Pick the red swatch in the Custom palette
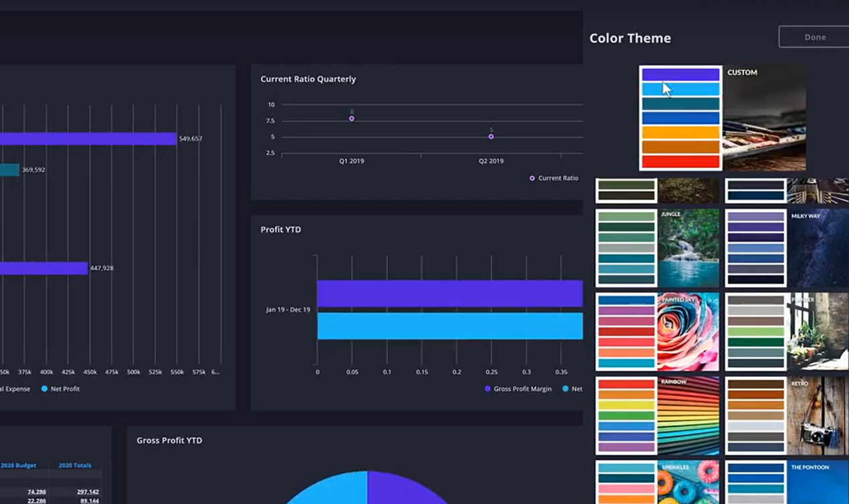Screen dimensions: 849x504 [680, 161]
